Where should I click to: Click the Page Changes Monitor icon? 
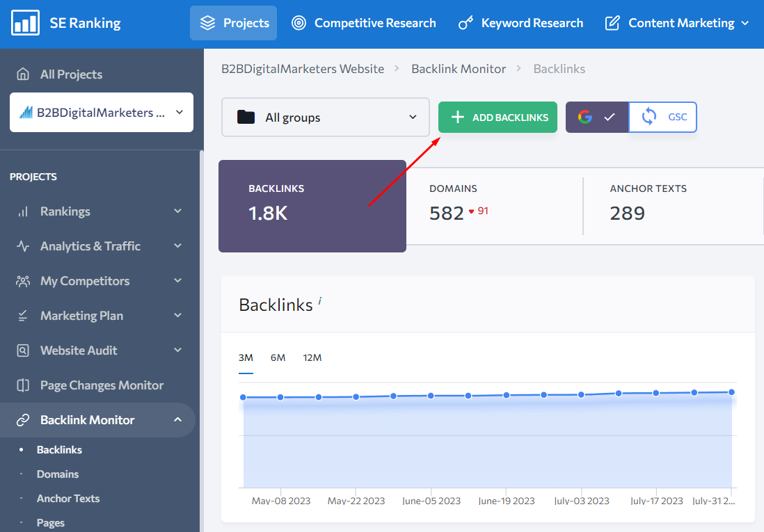[23, 385]
